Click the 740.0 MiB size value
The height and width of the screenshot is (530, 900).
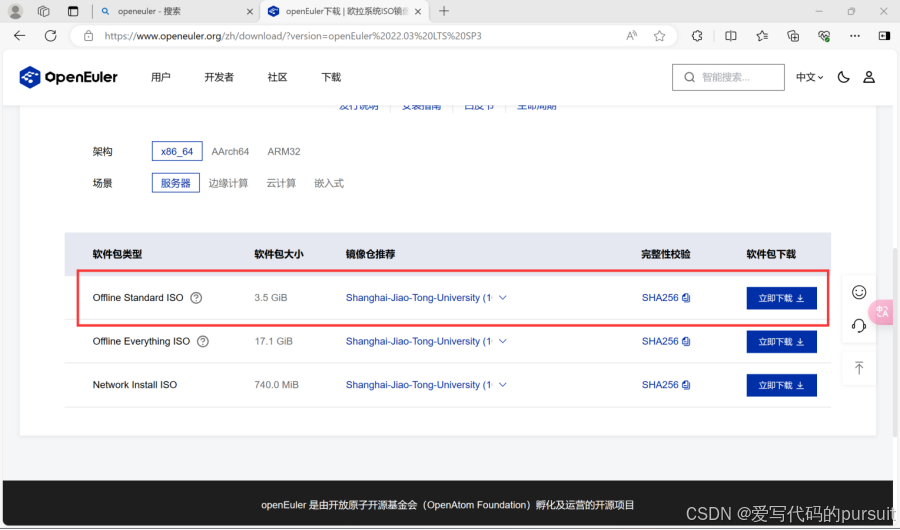pyautogui.click(x=277, y=385)
